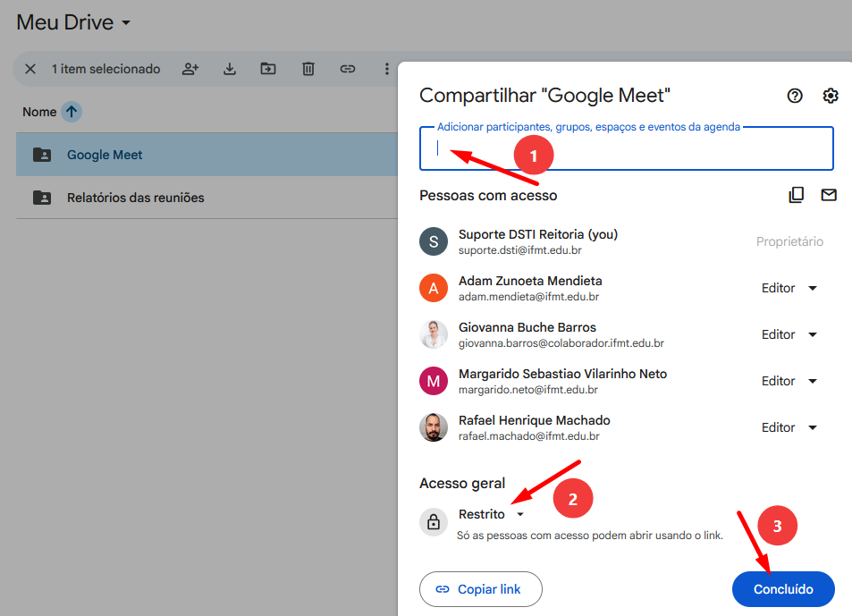Click the trash delete toolbar icon
Image resolution: width=852 pixels, height=616 pixels.
(308, 69)
